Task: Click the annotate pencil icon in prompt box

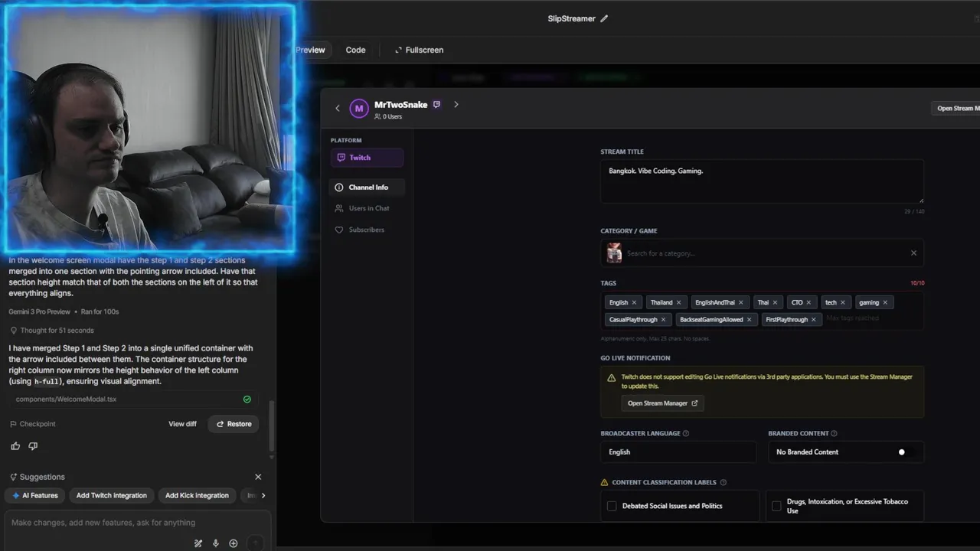Action: pyautogui.click(x=198, y=543)
